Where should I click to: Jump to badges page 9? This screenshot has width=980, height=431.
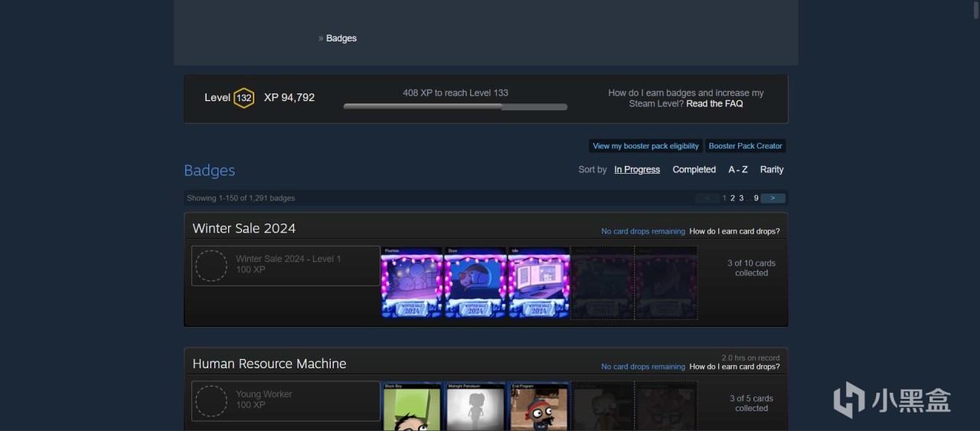pos(756,198)
